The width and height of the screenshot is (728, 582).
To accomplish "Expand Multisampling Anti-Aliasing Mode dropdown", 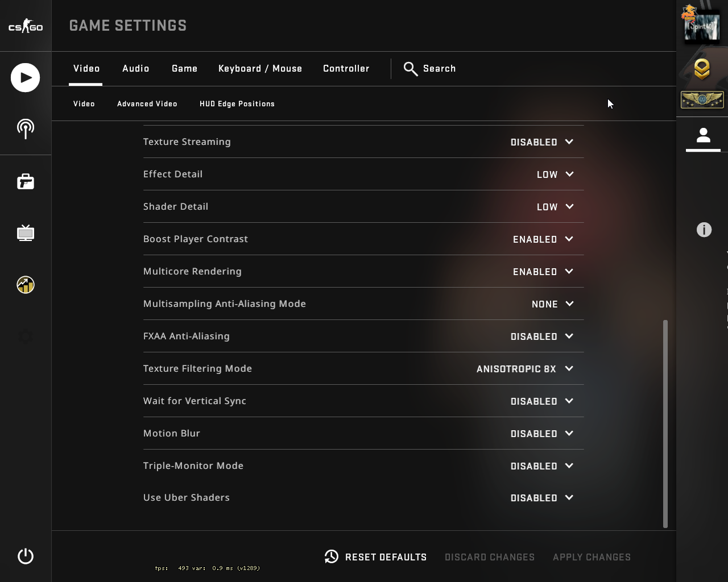I will point(552,304).
